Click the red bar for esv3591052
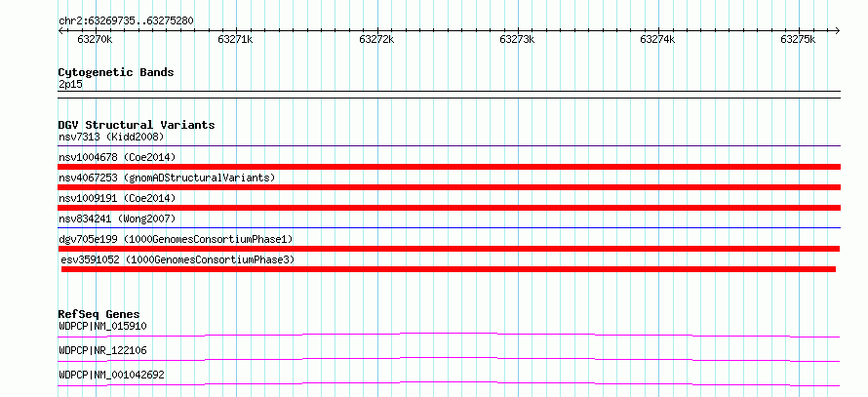The image size is (868, 397). pyautogui.click(x=449, y=269)
